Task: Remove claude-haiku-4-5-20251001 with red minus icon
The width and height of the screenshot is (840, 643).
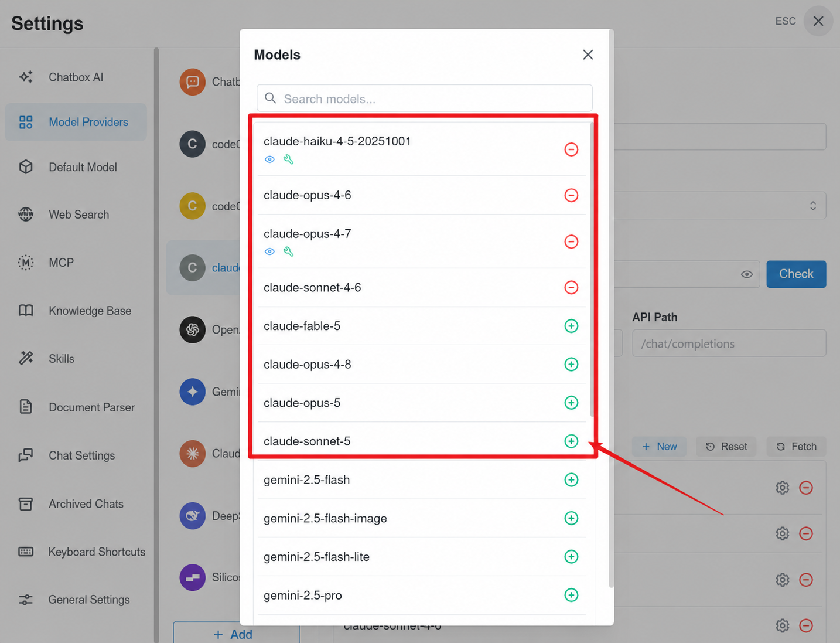Action: coord(571,149)
